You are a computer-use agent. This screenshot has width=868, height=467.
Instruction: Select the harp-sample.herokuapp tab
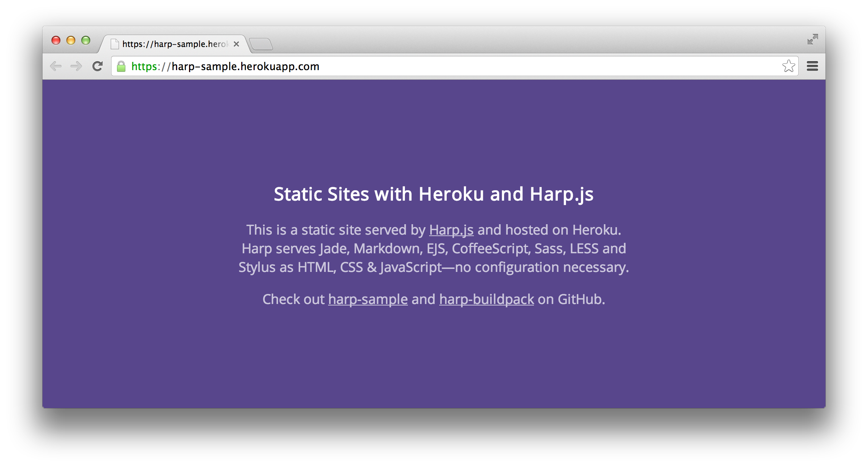coord(174,44)
